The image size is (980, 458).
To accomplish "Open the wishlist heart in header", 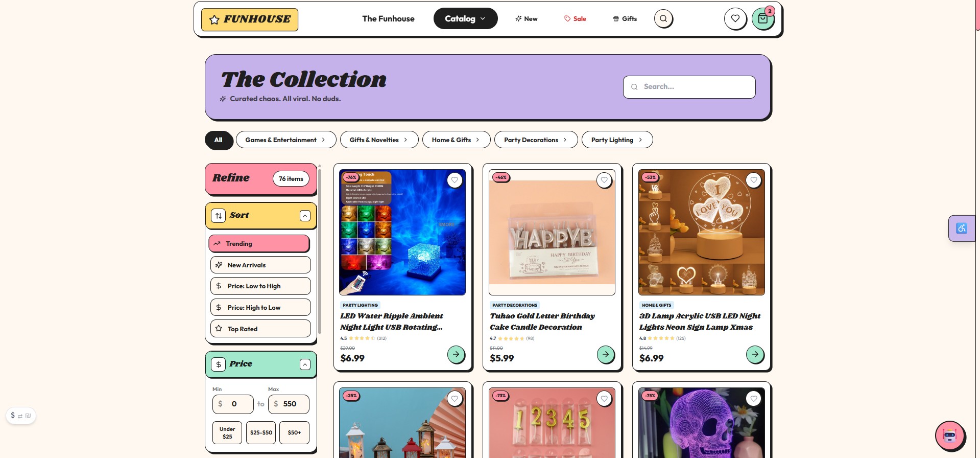I will click(735, 19).
